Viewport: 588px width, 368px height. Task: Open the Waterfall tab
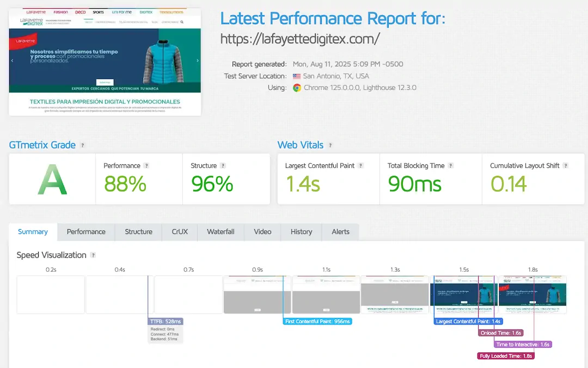coord(220,232)
